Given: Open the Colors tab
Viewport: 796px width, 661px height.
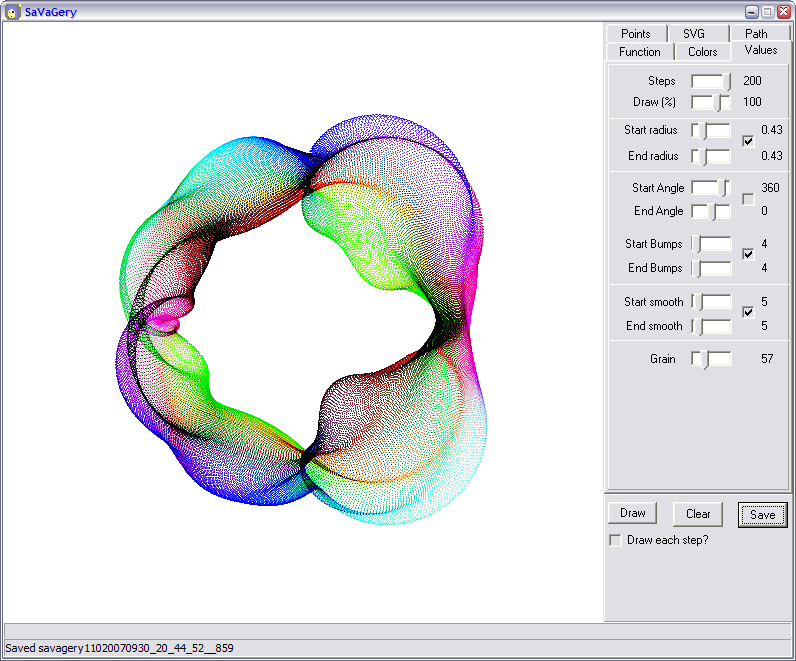Looking at the screenshot, I should pos(702,52).
